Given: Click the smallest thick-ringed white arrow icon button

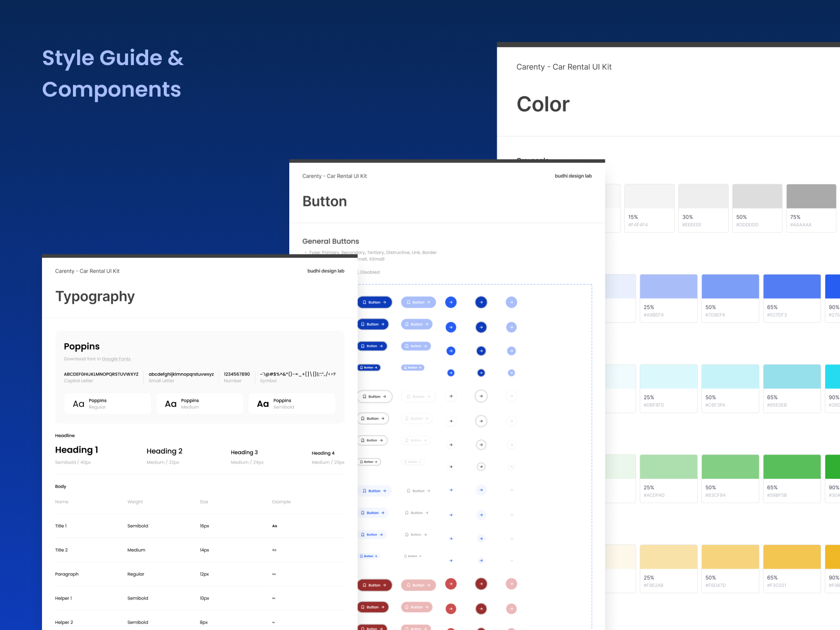Looking at the screenshot, I should (x=481, y=467).
